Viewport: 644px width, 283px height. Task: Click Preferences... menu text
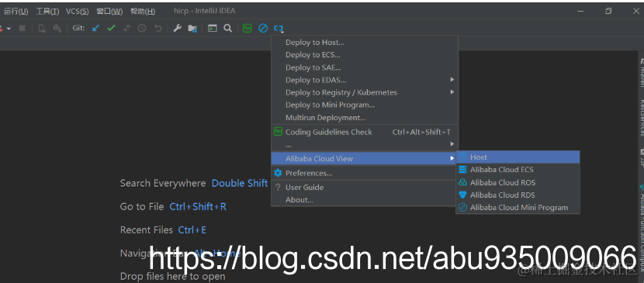309,173
